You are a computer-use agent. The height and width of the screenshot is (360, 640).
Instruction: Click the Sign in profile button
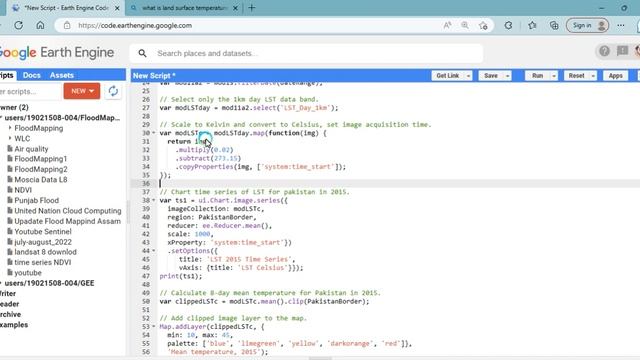[587, 25]
